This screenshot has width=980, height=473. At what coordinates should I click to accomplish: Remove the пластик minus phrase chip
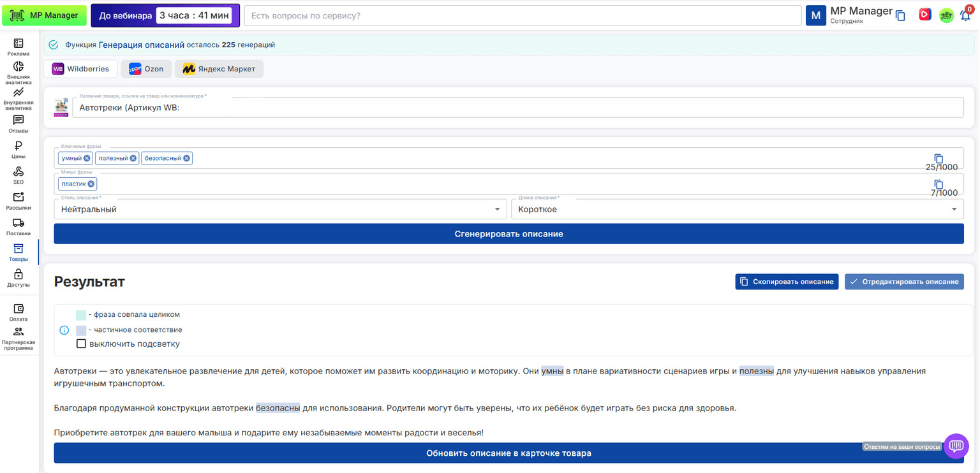tap(91, 184)
